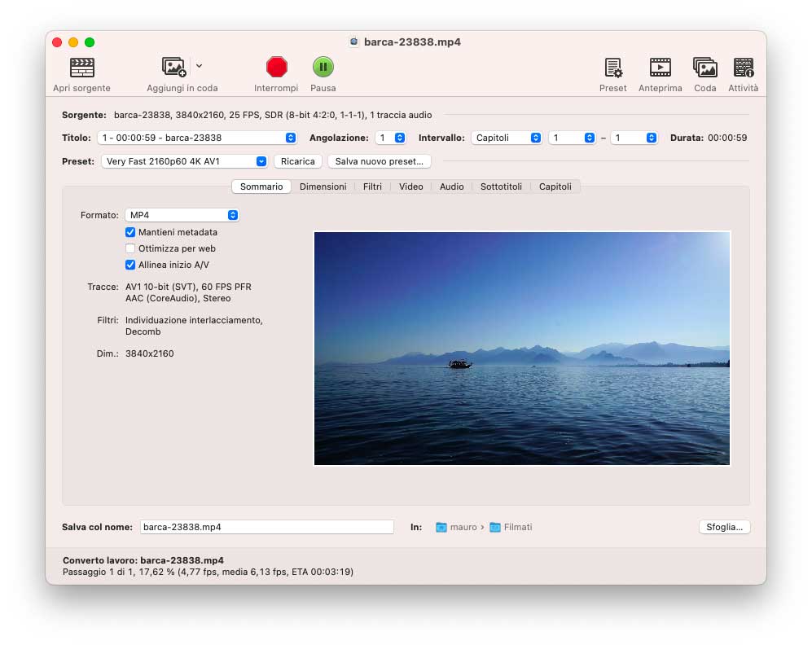This screenshot has height=645, width=812.
Task: Pause the encoding with the Pausa button
Action: 323,67
